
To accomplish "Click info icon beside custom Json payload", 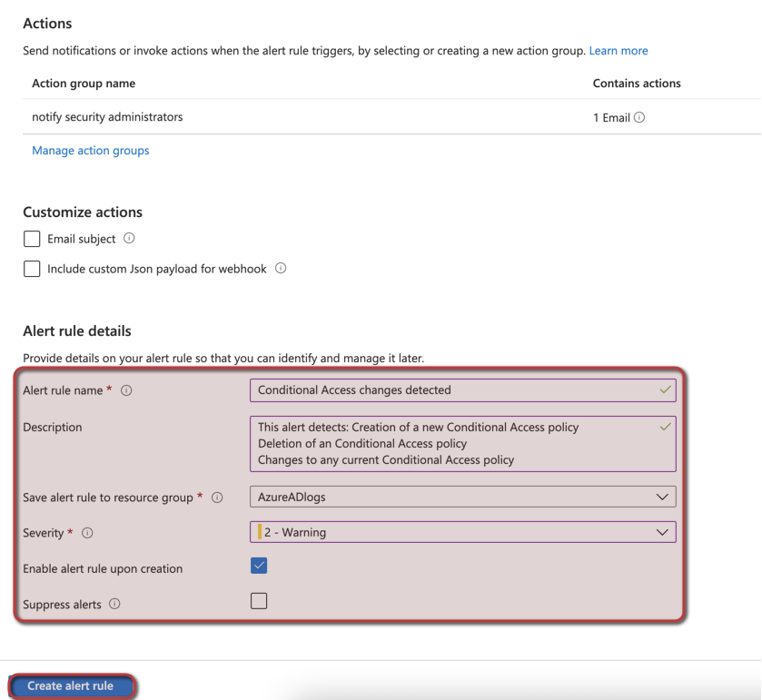I will point(281,269).
